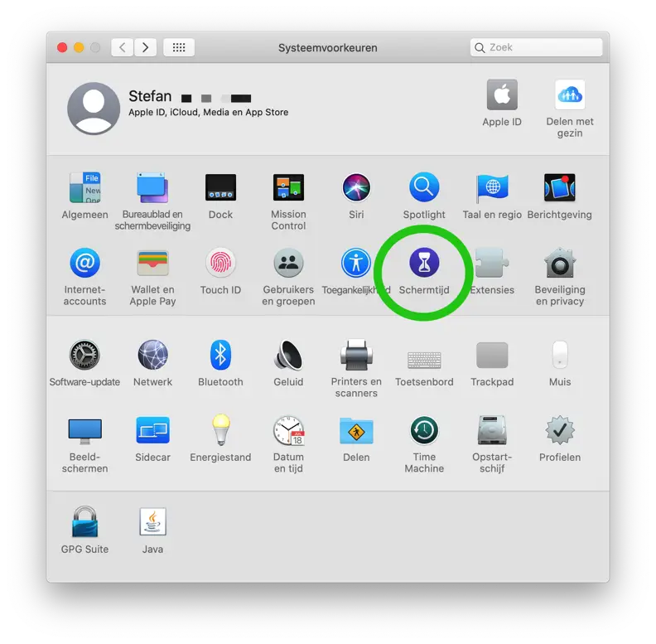Open Extensies preferences
This screenshot has height=644, width=656.
pyautogui.click(x=492, y=263)
